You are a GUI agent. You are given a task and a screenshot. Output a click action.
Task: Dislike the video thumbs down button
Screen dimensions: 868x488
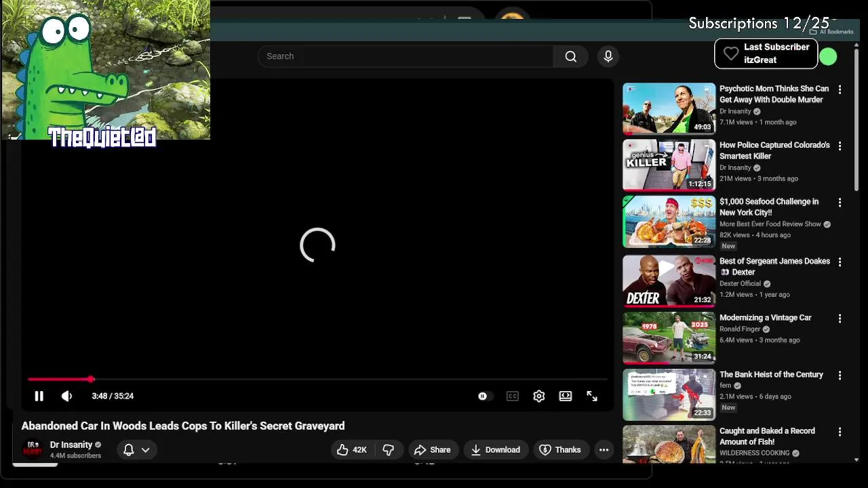[x=389, y=449]
